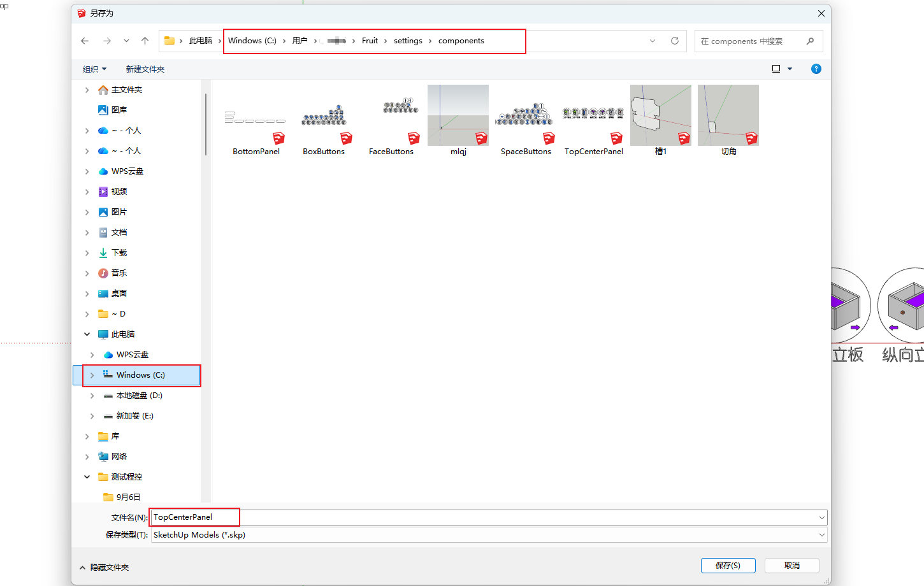This screenshot has height=586, width=924.
Task: Select the SpaceButtons model file
Action: click(x=526, y=121)
